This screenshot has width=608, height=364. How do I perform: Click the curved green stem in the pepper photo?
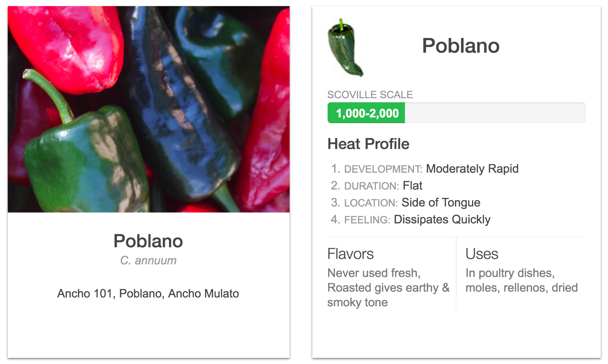(50, 92)
